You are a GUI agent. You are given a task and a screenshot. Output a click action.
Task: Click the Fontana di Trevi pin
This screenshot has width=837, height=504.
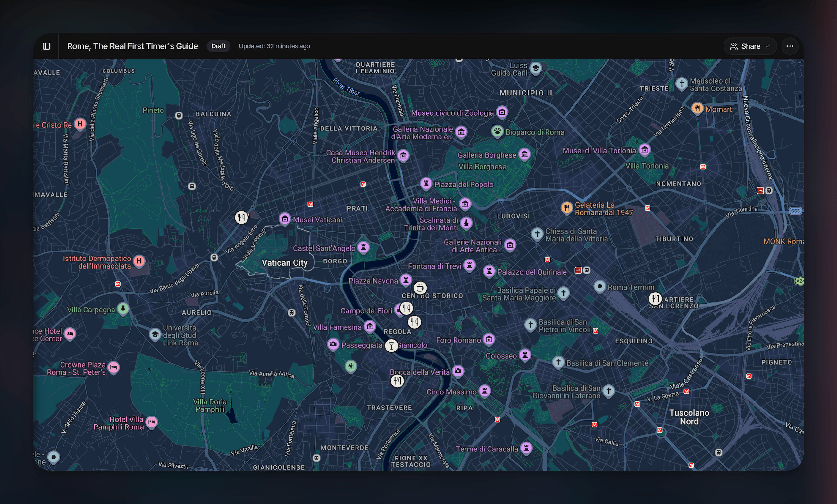coord(469,265)
